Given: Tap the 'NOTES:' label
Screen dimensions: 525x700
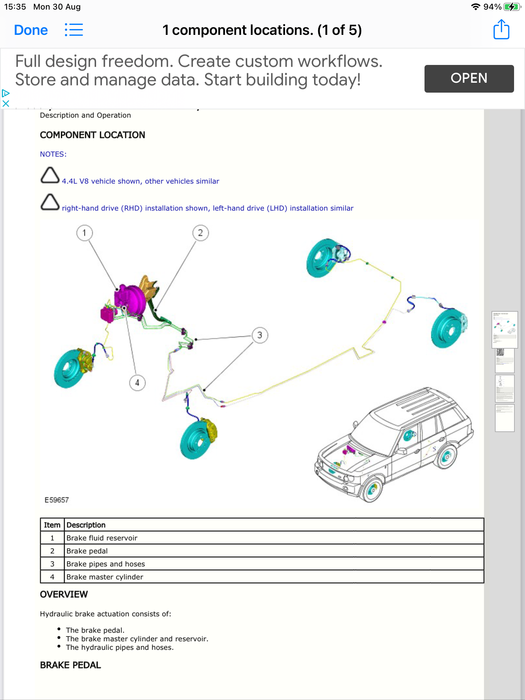Looking at the screenshot, I should pyautogui.click(x=53, y=154).
